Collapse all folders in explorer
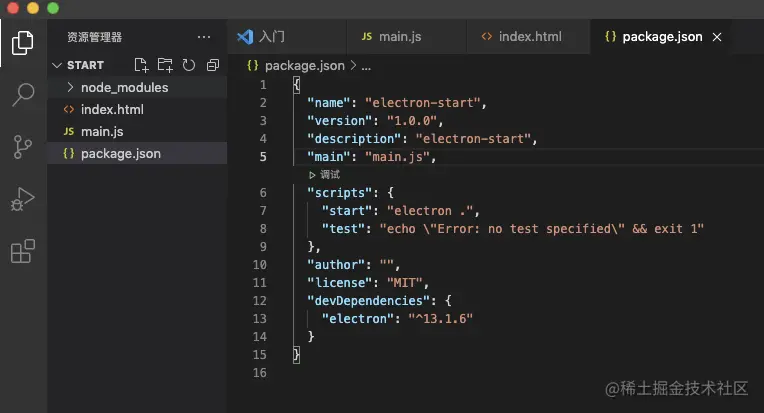The image size is (764, 413). (212, 65)
